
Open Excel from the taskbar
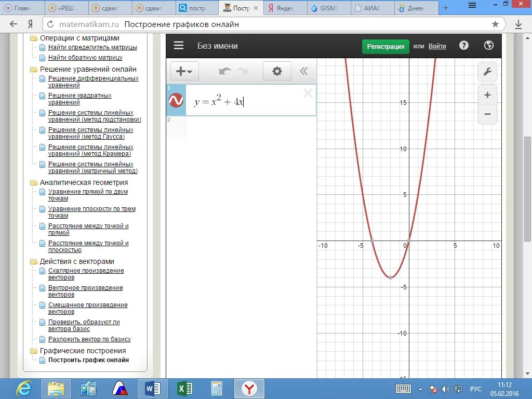[x=185, y=389]
